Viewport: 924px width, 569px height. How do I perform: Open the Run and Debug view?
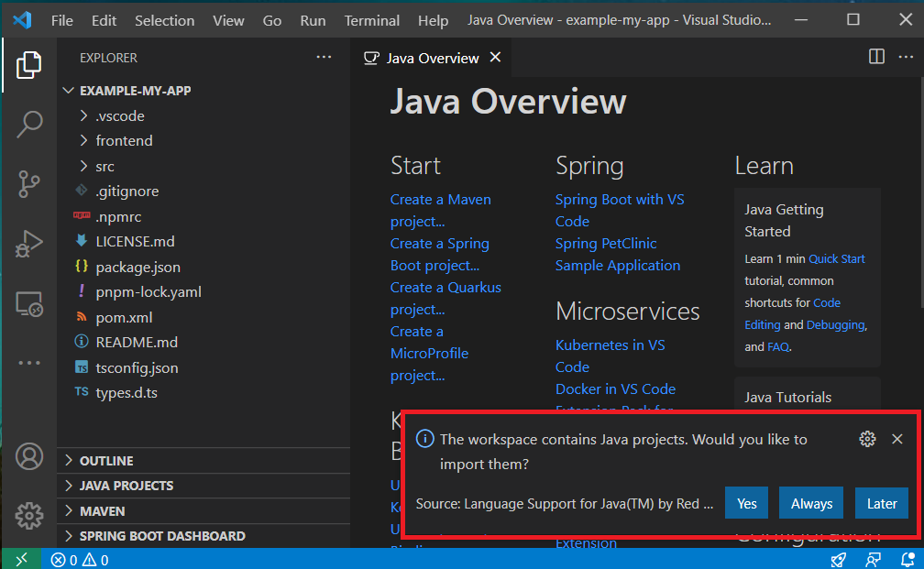click(29, 244)
